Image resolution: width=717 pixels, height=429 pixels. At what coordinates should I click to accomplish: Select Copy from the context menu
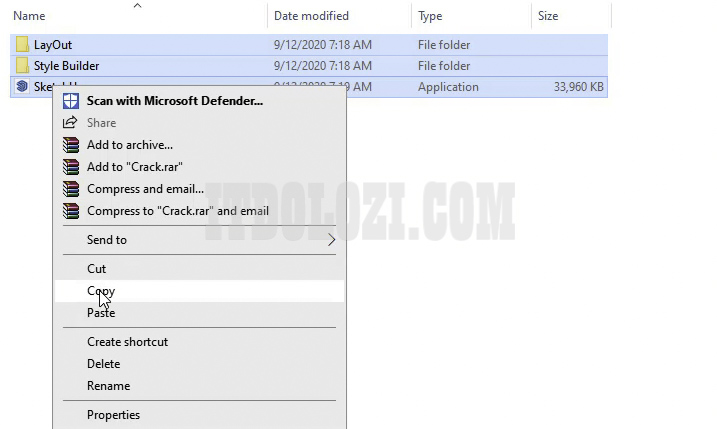coord(101,291)
